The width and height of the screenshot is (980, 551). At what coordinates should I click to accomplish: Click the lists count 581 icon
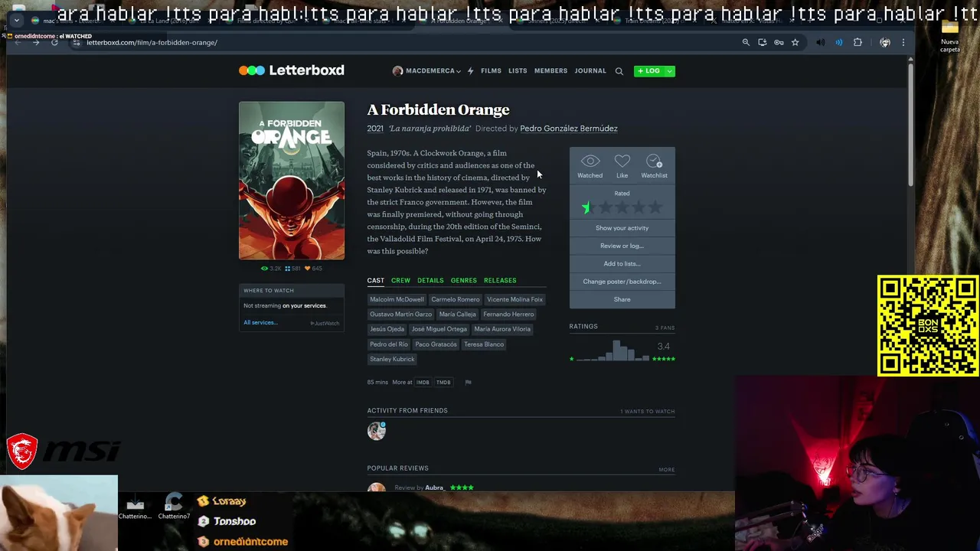292,269
